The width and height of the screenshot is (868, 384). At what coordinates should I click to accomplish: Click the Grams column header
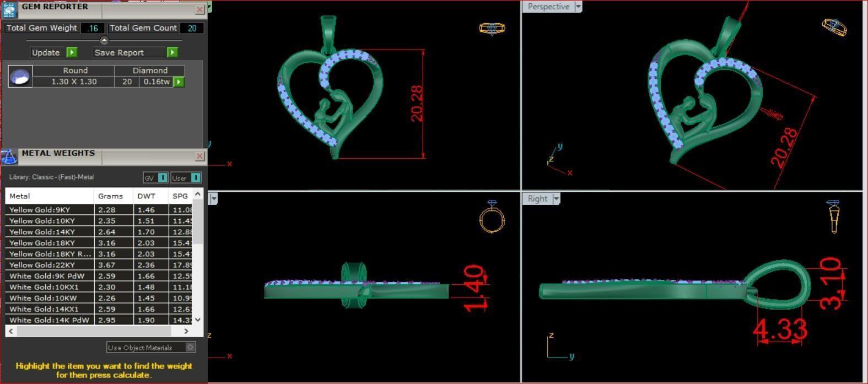pyautogui.click(x=111, y=196)
